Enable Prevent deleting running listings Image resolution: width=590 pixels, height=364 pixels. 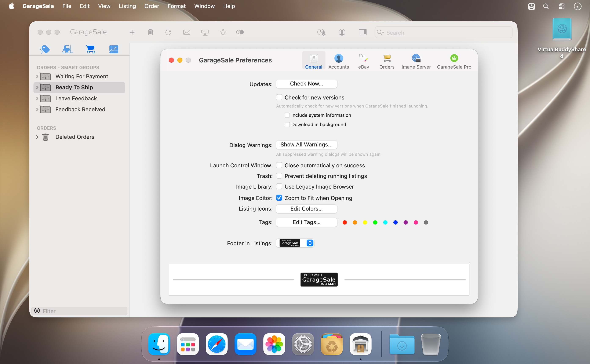279,176
